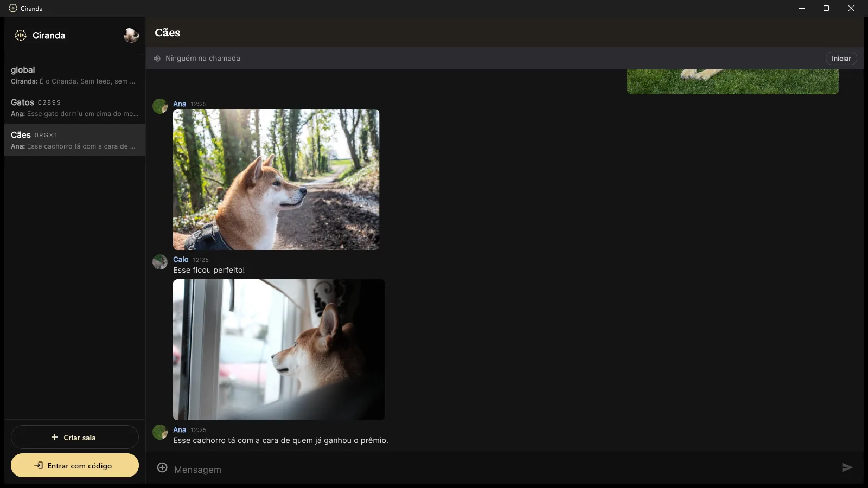868x488 pixels.
Task: Open the global room
Action: tap(75, 75)
